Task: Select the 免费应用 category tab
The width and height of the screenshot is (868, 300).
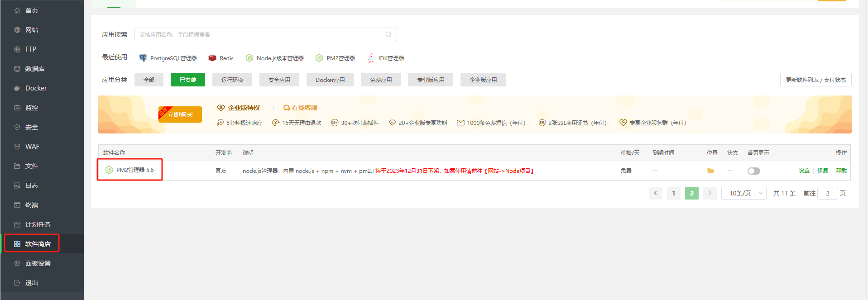Action: pos(381,80)
